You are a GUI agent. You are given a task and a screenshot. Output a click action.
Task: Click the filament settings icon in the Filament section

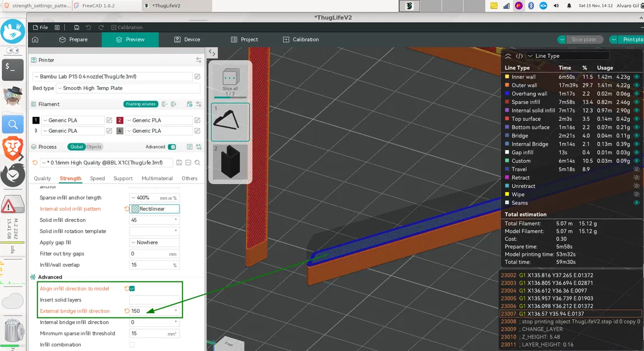tap(199, 104)
